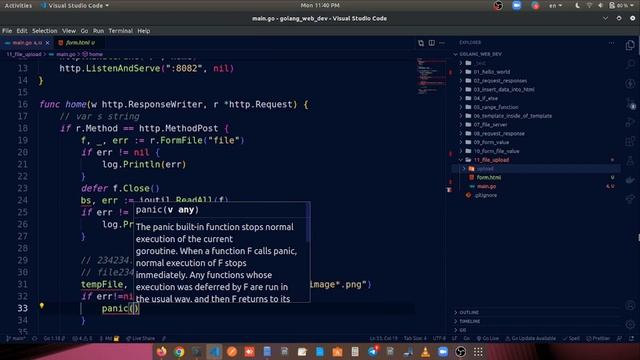Toggle Prettier in status bar
The height and width of the screenshot is (360, 640).
pos(598,338)
